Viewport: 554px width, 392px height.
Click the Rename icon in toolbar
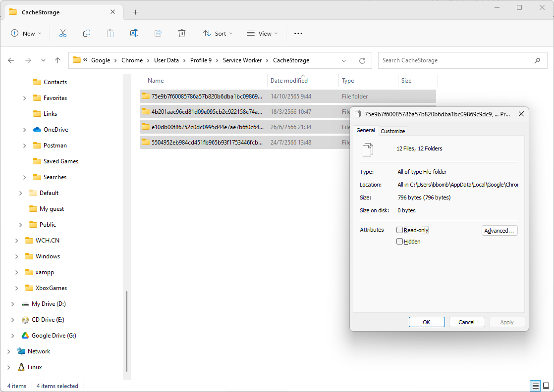[x=134, y=33]
